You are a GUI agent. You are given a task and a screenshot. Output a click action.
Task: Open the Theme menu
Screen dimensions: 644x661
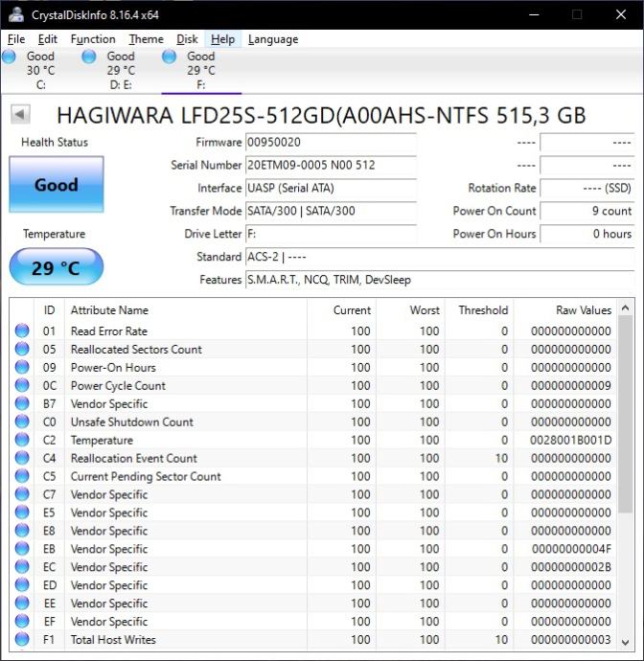click(146, 39)
